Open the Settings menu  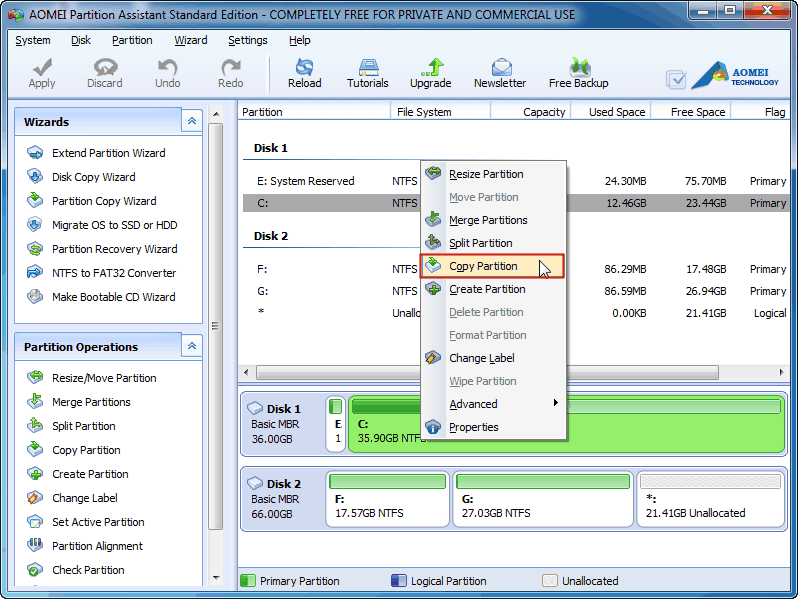point(248,40)
